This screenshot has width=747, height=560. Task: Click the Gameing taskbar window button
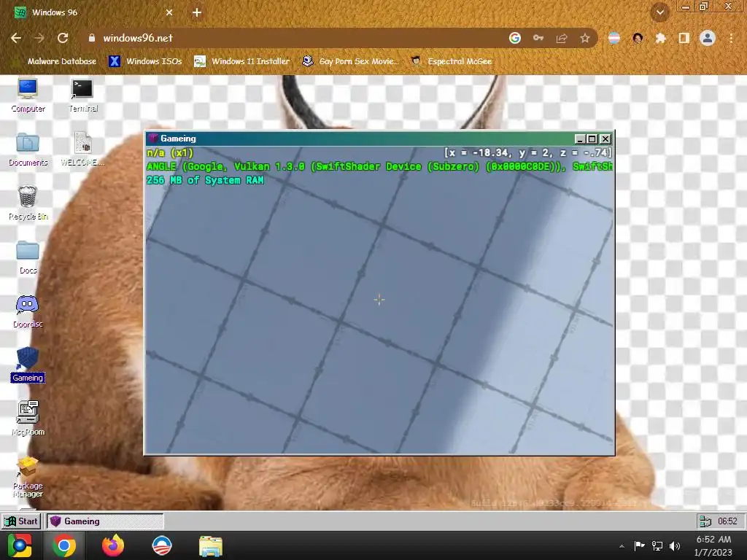point(105,521)
